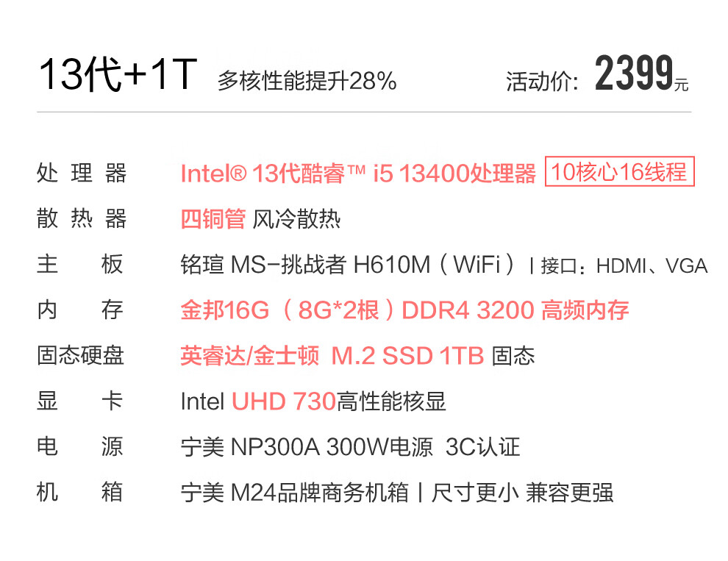Screen dimensions: 728x561
Task: Select the 多核性能提升28% subtitle
Action: pos(307,81)
